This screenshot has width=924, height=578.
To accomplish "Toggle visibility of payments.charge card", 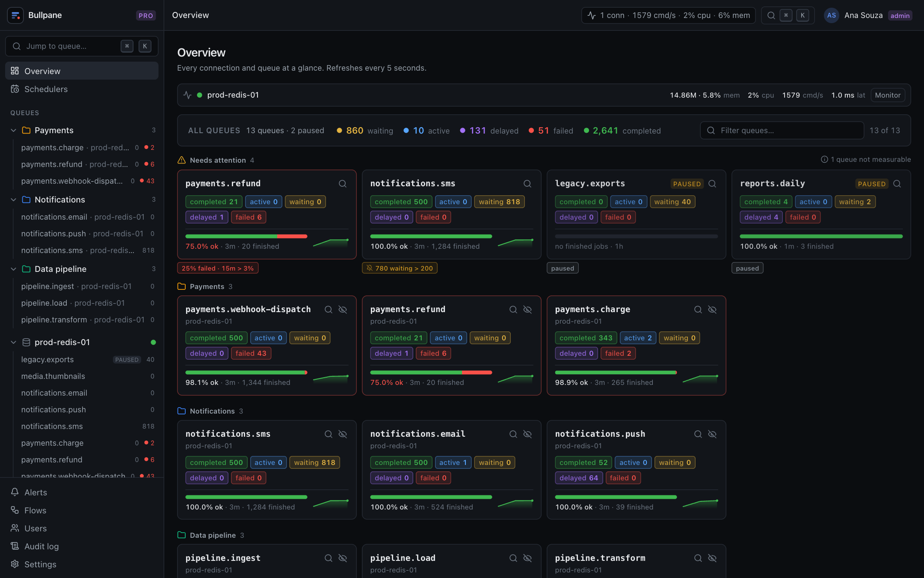I will 712,310.
